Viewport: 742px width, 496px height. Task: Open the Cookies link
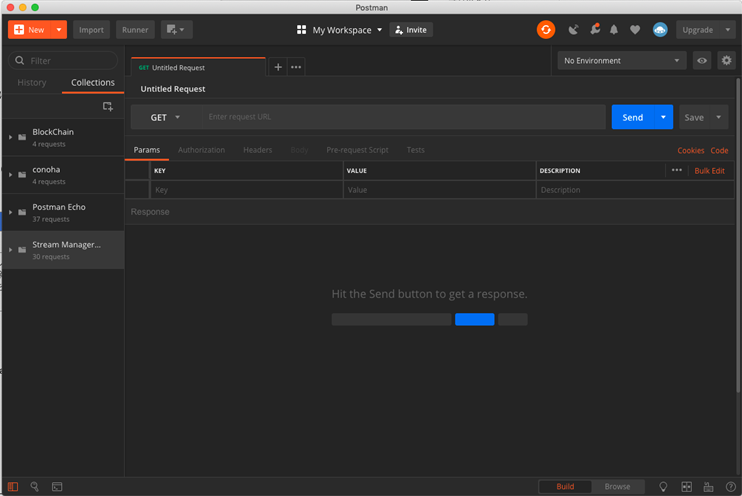pos(690,151)
